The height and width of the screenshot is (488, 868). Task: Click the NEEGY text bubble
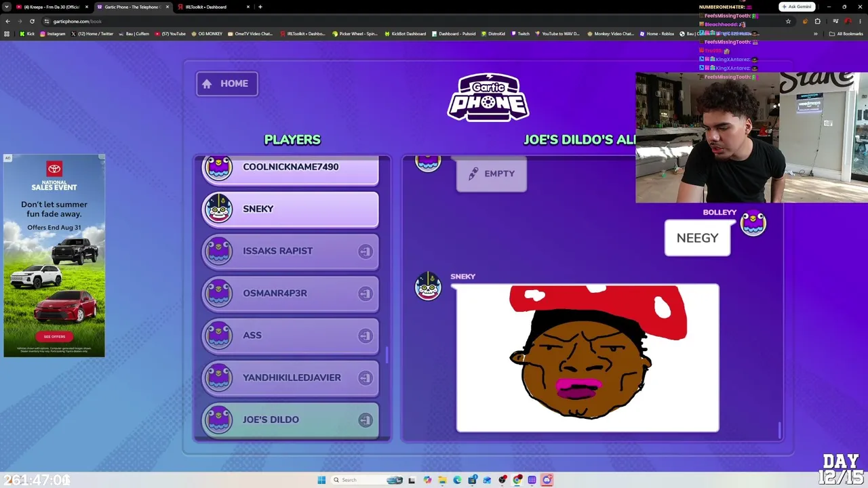point(697,238)
